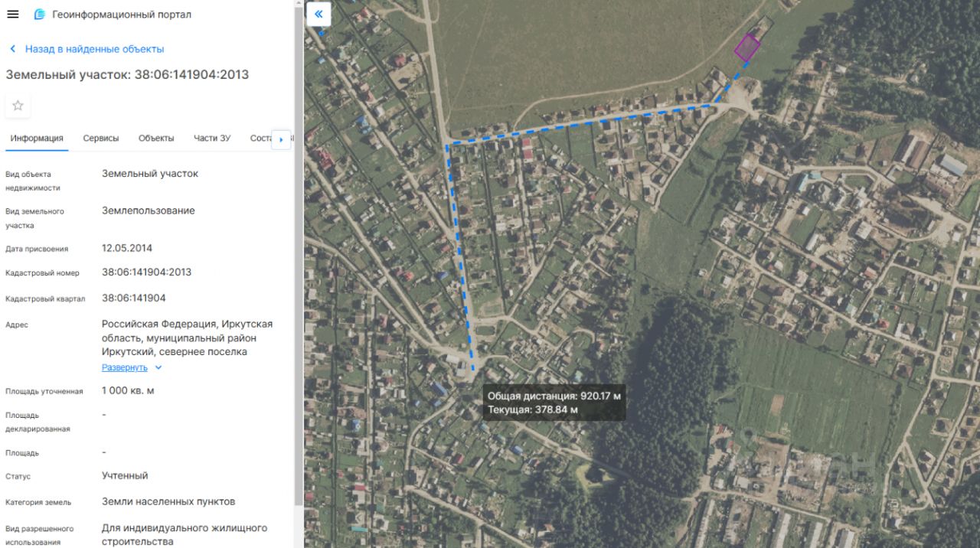Click the side panel vertical scrollbar
The width and height of the screenshot is (980, 548).
coord(298,253)
